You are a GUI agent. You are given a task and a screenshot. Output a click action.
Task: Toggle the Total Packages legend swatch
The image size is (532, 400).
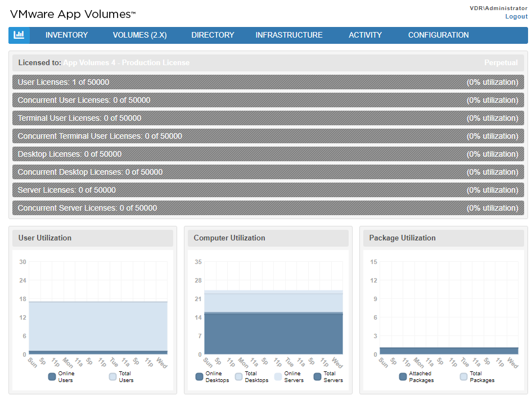[x=463, y=376]
